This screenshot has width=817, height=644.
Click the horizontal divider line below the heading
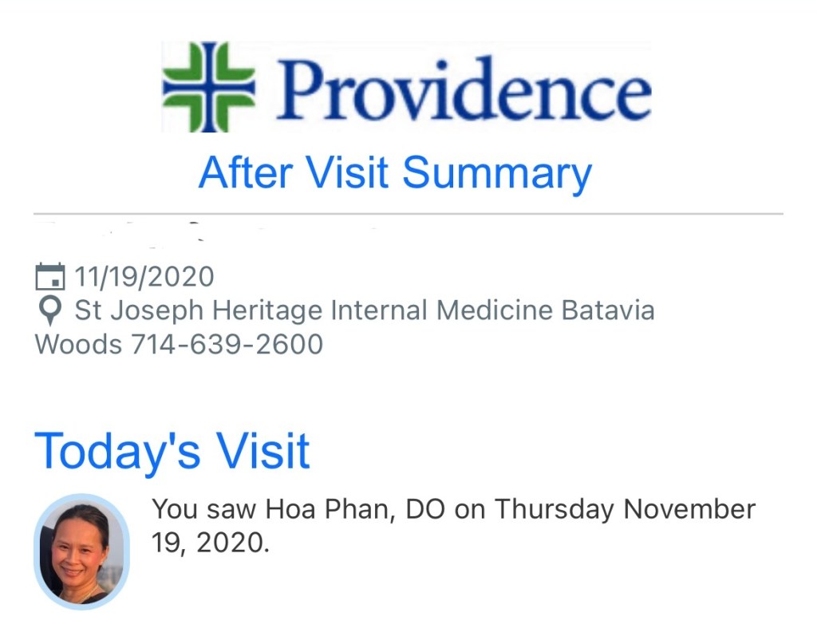[408, 214]
